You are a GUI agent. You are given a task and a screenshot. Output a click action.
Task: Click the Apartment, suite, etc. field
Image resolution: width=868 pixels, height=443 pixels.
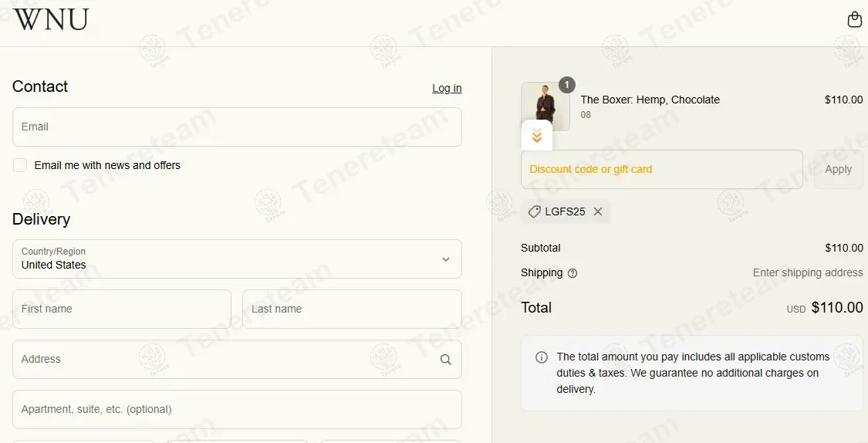(x=237, y=409)
